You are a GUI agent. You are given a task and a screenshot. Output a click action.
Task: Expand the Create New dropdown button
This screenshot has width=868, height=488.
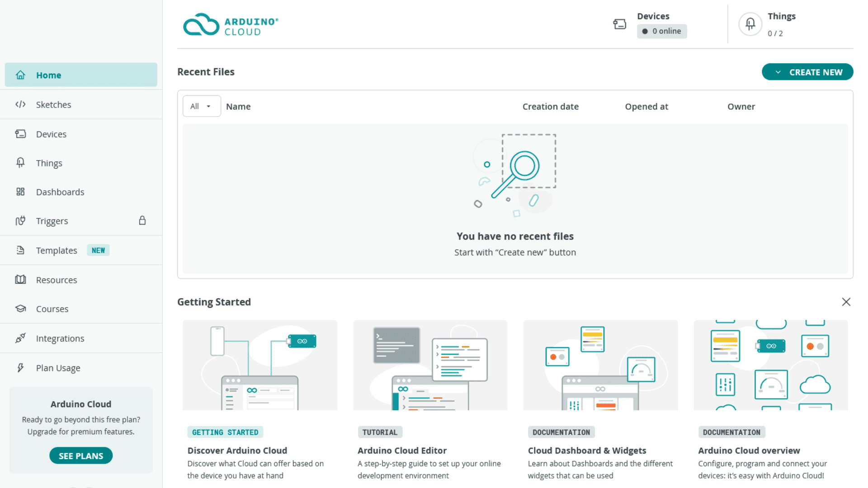click(x=807, y=72)
